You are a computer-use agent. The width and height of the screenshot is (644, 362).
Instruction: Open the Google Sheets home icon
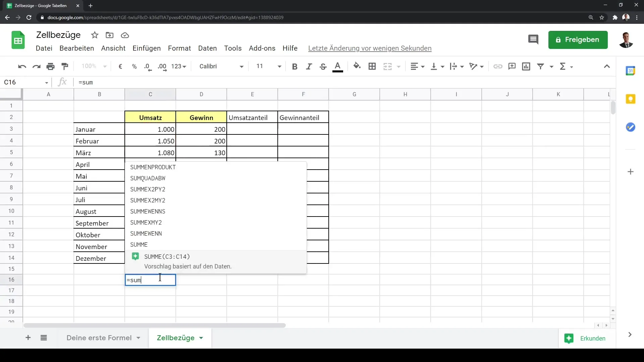click(18, 40)
